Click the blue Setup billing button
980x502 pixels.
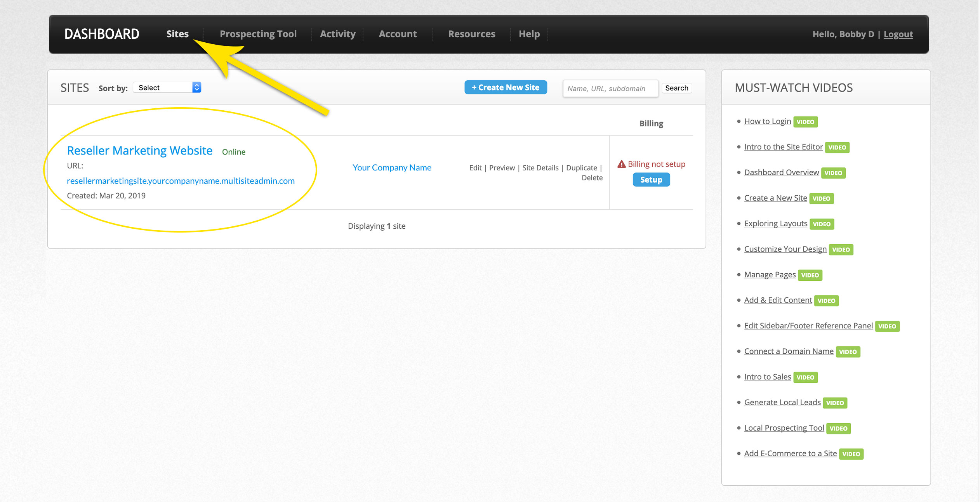(651, 180)
